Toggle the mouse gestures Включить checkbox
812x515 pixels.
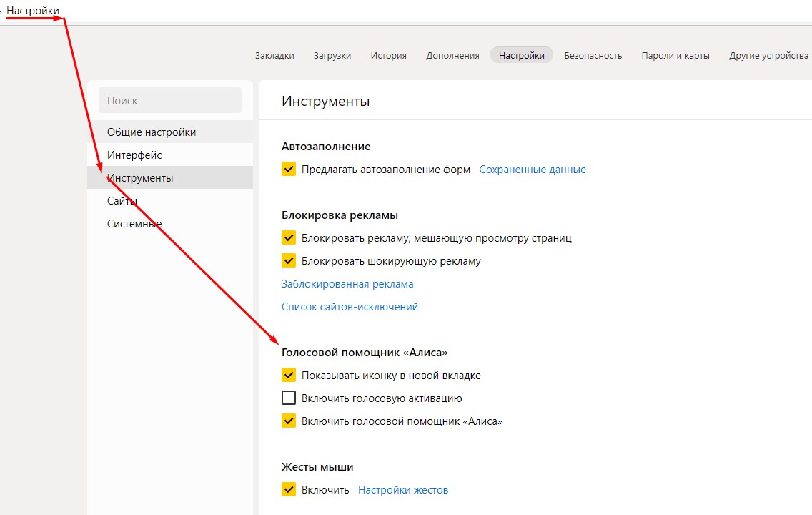pos(289,490)
